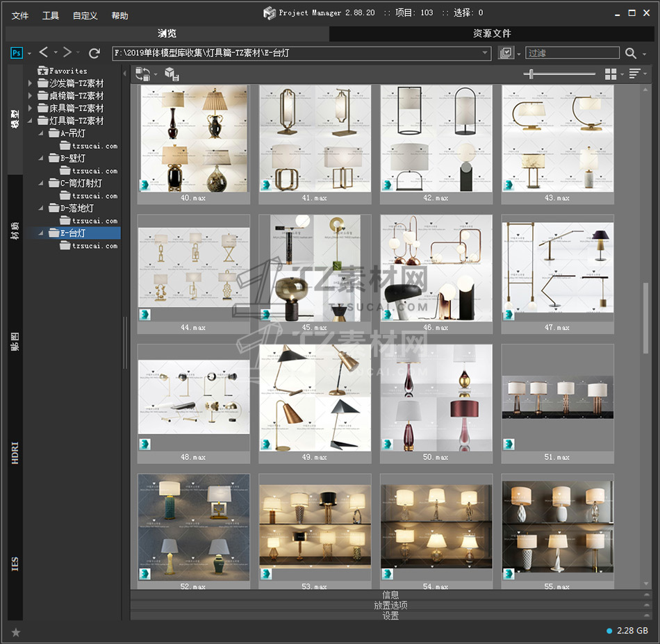Click the Photoshop icon in the toolbar
This screenshot has width=660, height=644.
17,53
